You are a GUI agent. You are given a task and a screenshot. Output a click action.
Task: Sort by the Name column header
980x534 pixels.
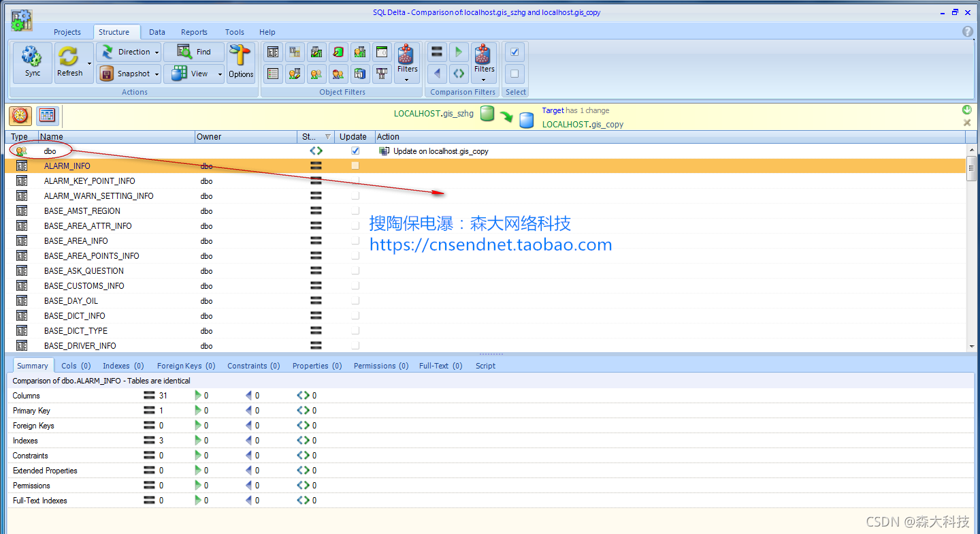point(116,136)
